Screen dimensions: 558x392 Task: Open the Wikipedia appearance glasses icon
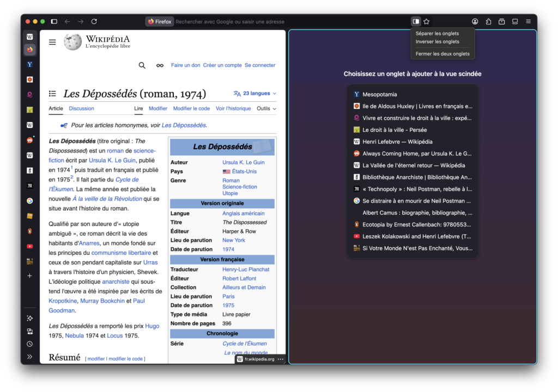point(160,65)
